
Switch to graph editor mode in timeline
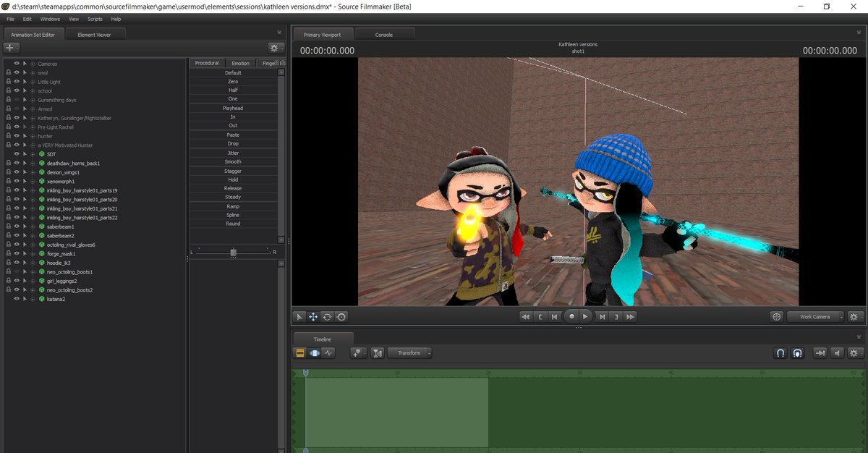click(329, 353)
